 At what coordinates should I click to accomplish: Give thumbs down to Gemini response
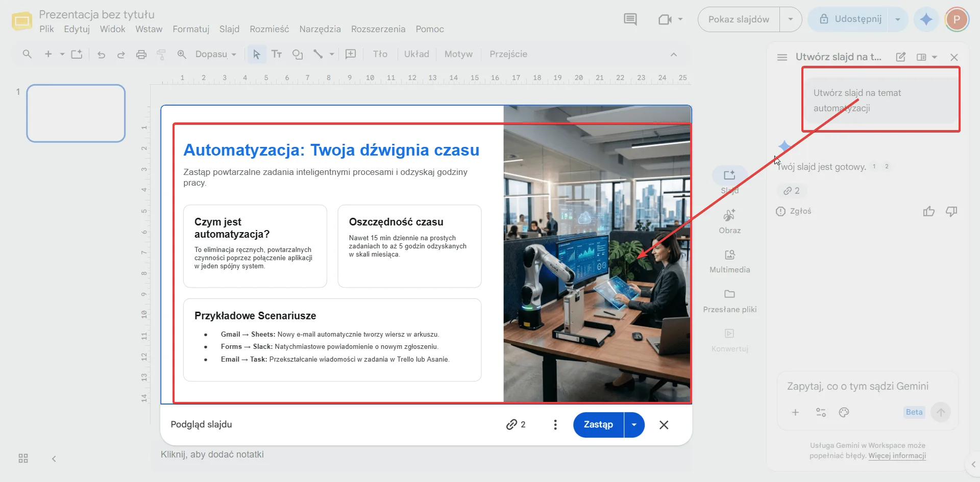click(951, 211)
